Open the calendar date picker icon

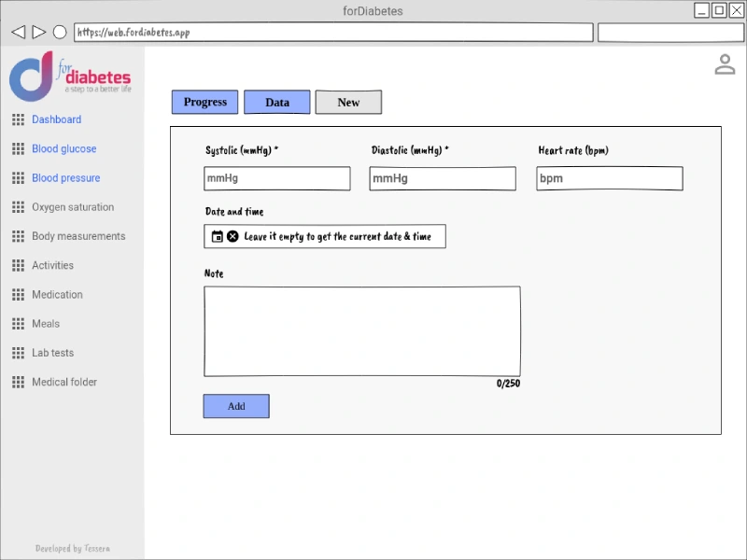(218, 236)
